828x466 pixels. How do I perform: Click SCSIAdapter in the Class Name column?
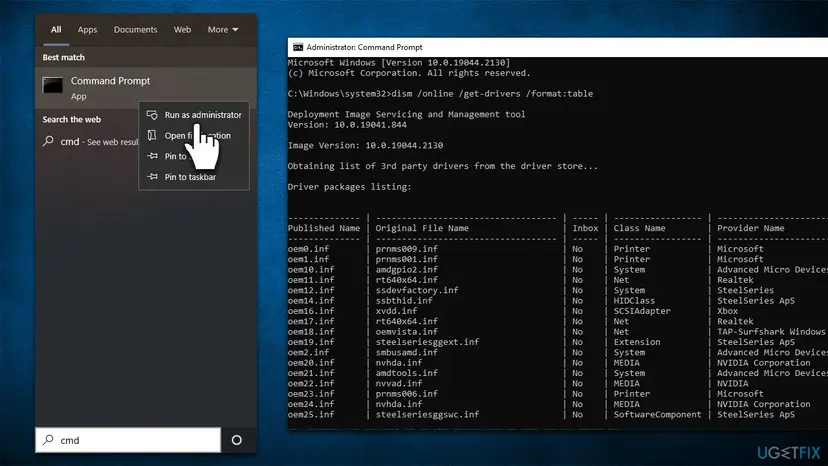pyautogui.click(x=642, y=311)
